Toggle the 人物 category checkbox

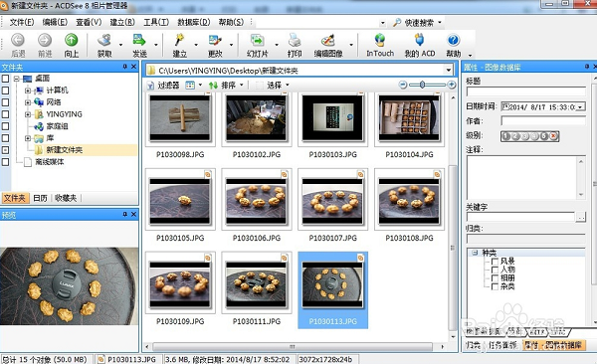[x=495, y=270]
